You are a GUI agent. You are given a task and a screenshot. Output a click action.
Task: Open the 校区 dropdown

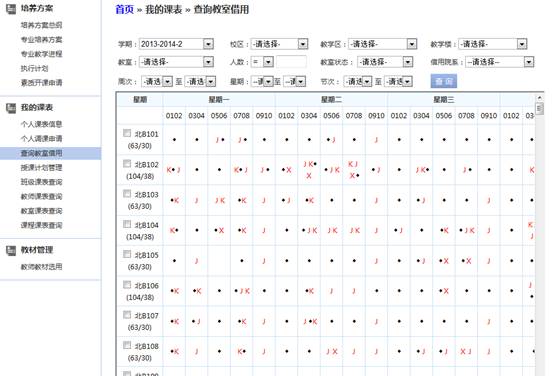tap(279, 44)
